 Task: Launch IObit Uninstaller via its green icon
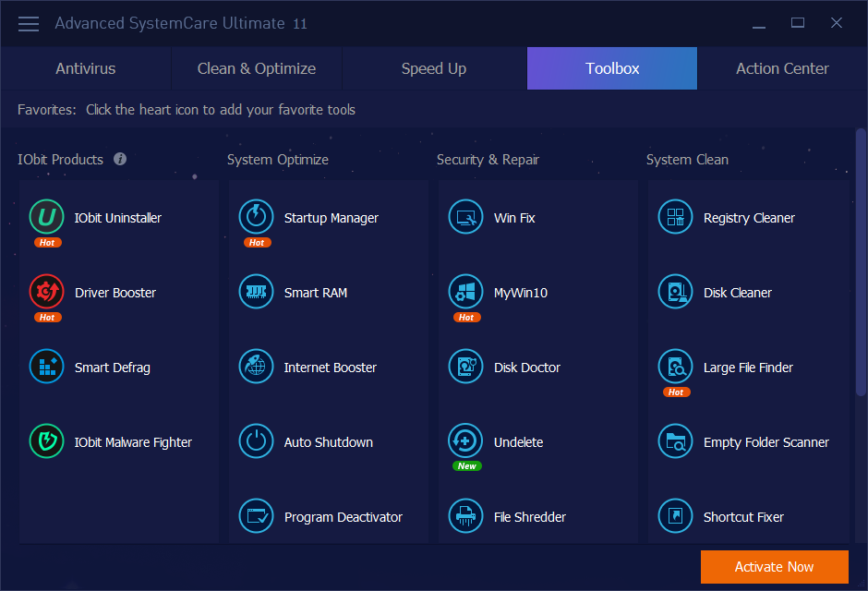(x=46, y=217)
